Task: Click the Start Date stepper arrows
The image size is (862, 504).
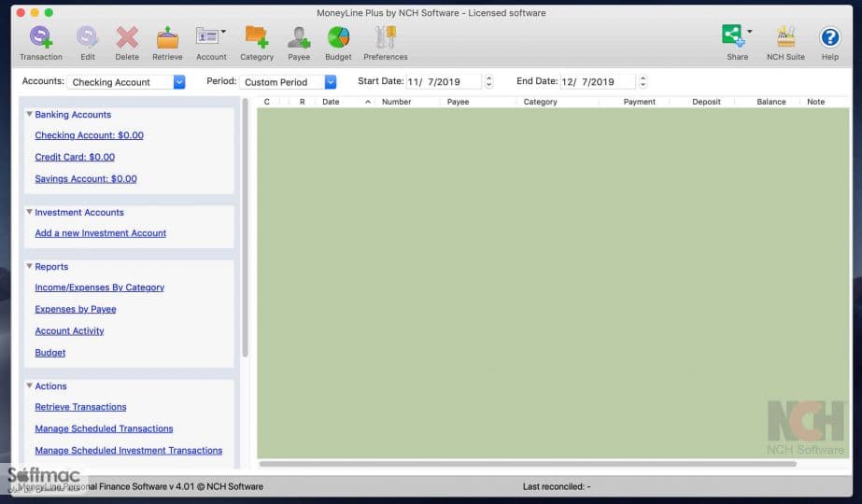Action: [x=488, y=82]
